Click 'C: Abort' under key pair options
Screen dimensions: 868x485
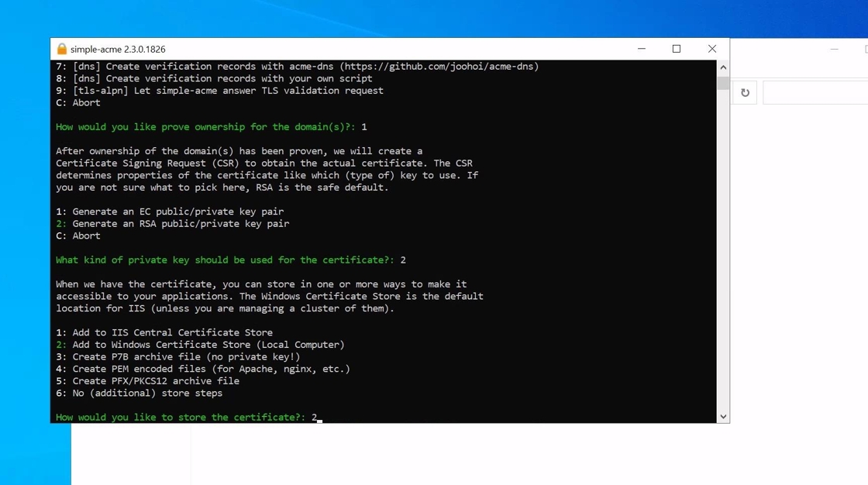78,236
